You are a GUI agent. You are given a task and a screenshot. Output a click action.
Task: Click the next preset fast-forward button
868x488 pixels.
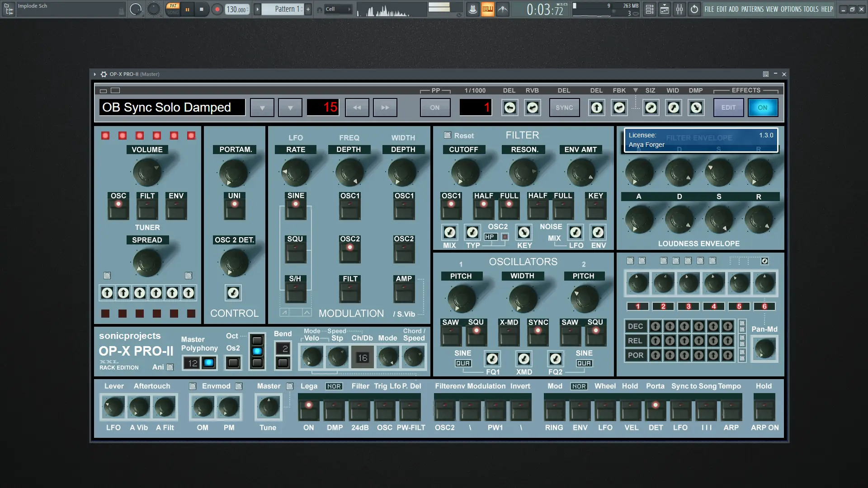[x=385, y=108]
